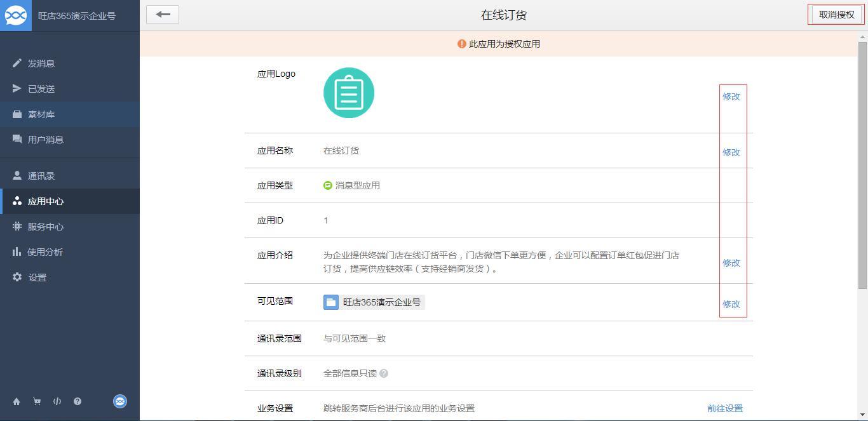This screenshot has height=421, width=868.
Task: Click the developer code icon
Action: [x=57, y=401]
